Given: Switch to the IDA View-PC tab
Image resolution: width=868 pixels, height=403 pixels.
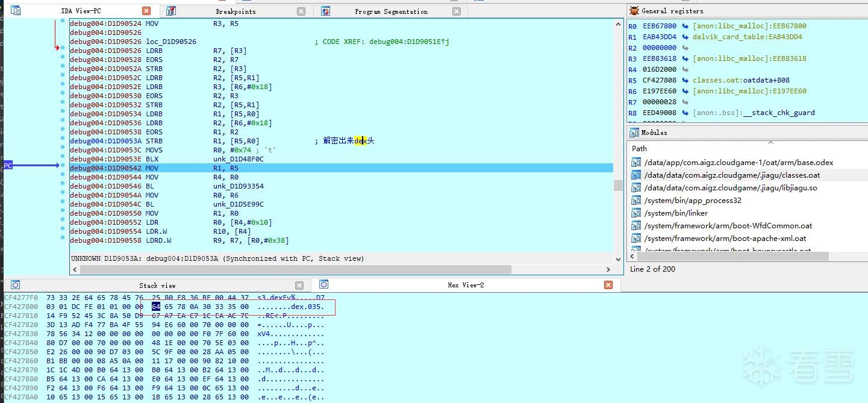Looking at the screenshot, I should coord(81,11).
